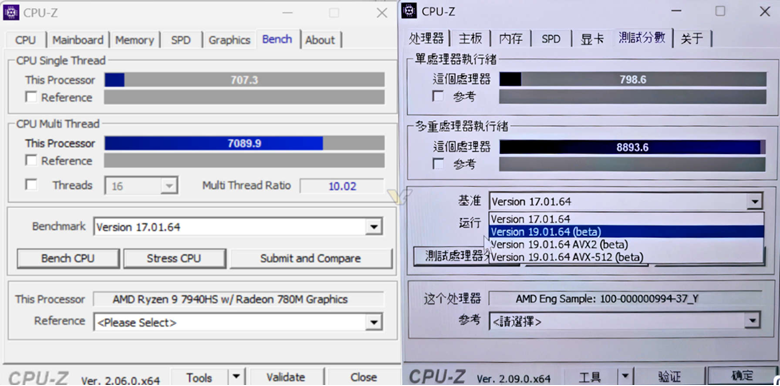Open the Benchmark version dropdown in left window
780x386 pixels.
coord(373,227)
